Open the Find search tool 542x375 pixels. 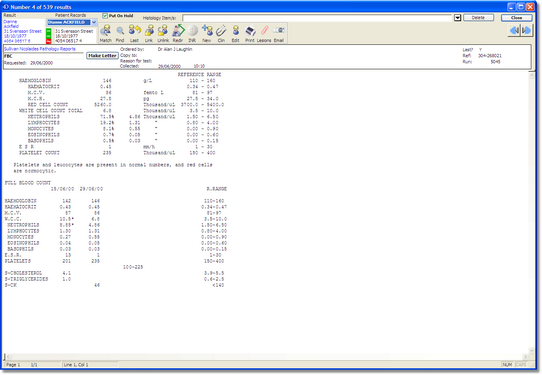tap(120, 34)
